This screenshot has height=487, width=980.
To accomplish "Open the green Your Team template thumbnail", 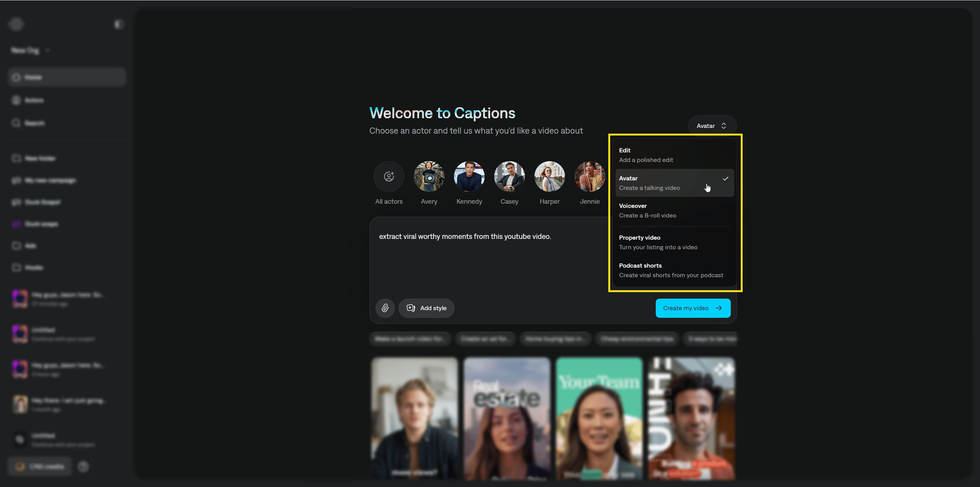I will pos(599,418).
